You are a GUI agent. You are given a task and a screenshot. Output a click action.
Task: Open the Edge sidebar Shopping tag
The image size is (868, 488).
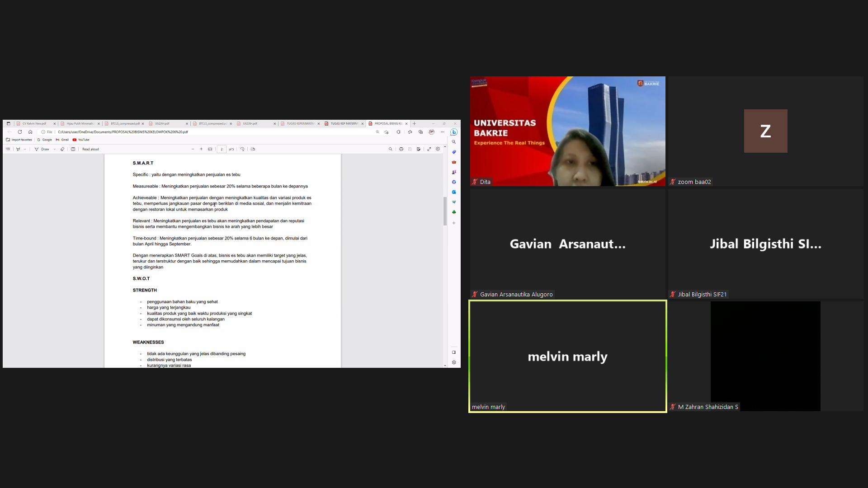(x=454, y=152)
